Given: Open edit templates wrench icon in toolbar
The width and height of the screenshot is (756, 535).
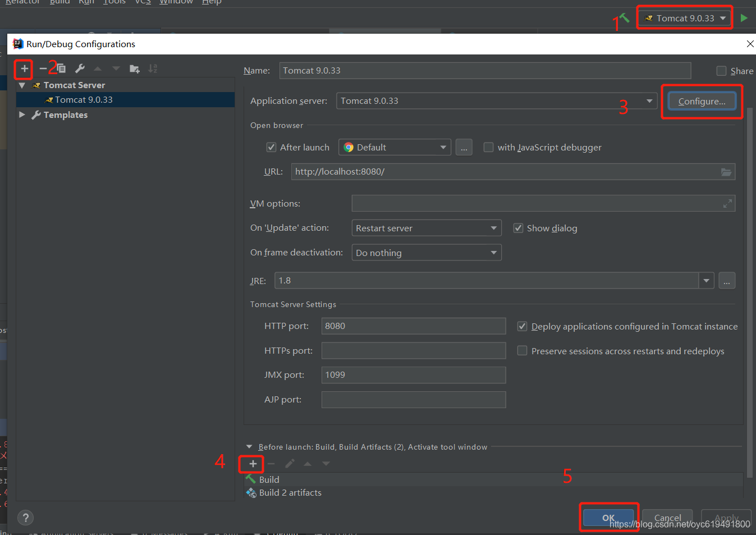Looking at the screenshot, I should click(80, 68).
